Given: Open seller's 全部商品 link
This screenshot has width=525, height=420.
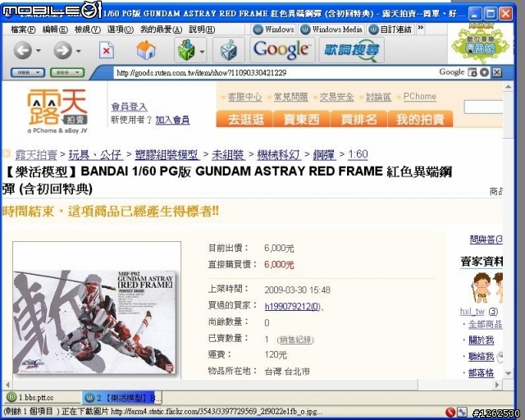Looking at the screenshot, I should coord(485,324).
